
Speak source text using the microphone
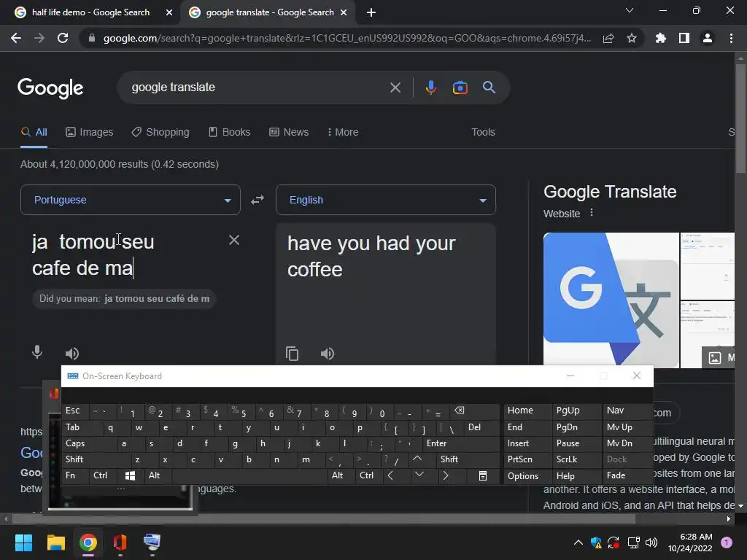coord(37,352)
